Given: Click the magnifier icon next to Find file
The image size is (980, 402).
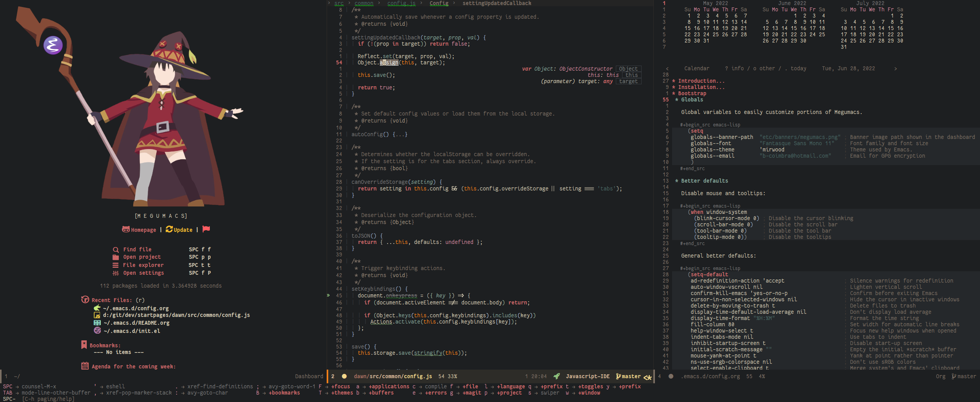Looking at the screenshot, I should [116, 250].
